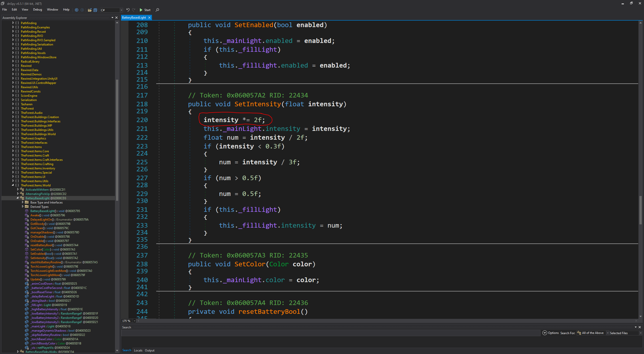Open the zoom percentage dropdown
The height and width of the screenshot is (354, 644).
pos(134,321)
